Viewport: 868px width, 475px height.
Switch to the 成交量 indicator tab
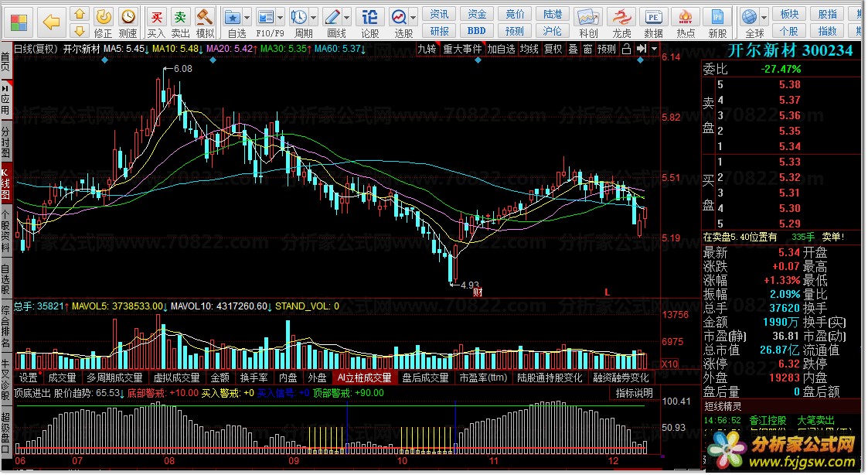(x=62, y=378)
